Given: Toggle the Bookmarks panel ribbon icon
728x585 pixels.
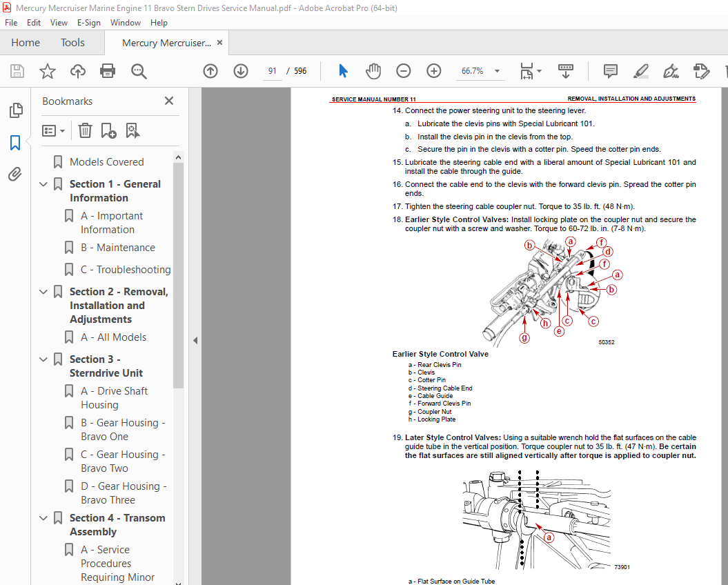Looking at the screenshot, I should [15, 143].
